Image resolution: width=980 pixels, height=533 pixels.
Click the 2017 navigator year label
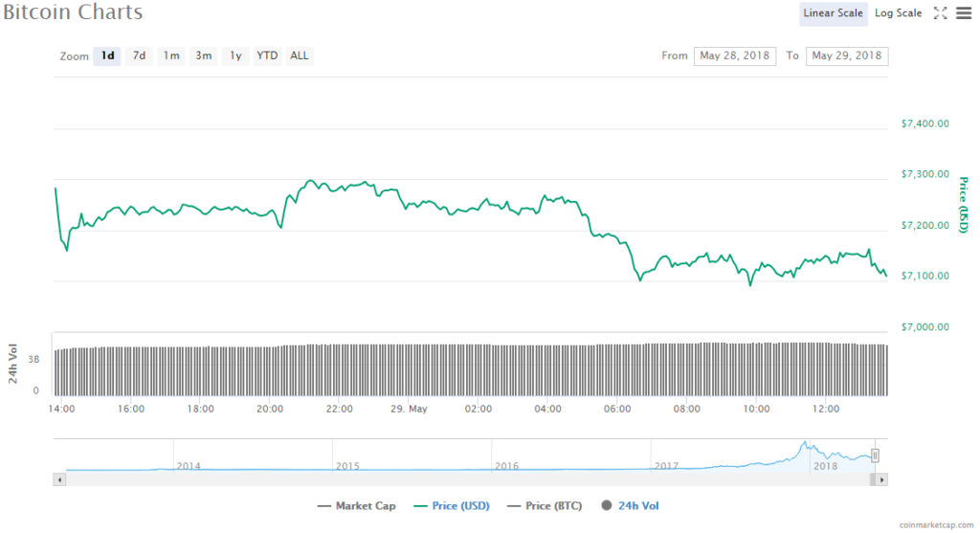[x=666, y=466]
